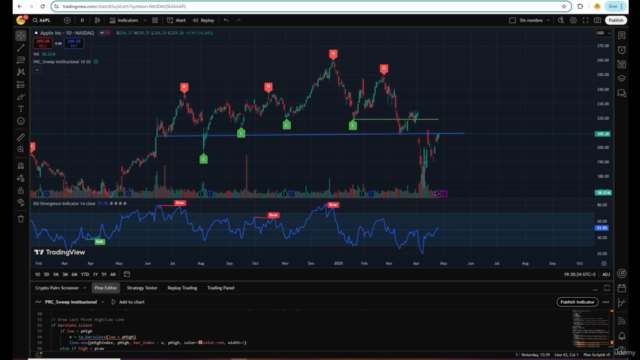Screen dimensions: 640x360
Task: Toggle lock all drawings padlock
Action: [21, 191]
